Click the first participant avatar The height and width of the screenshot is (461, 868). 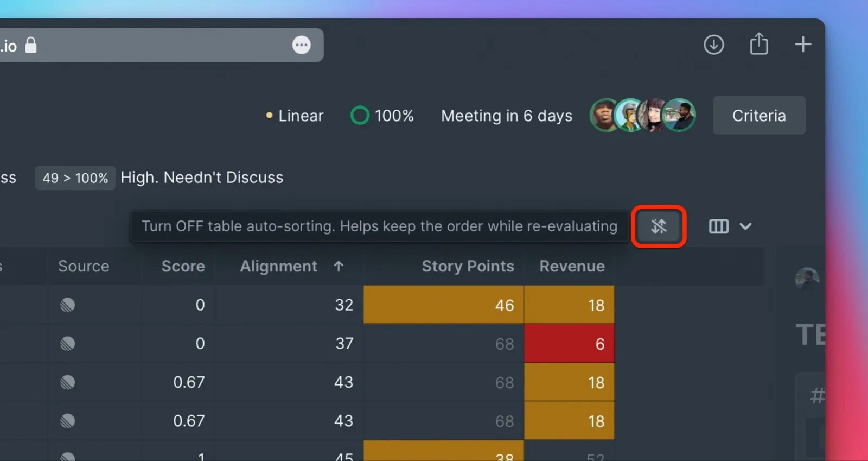(x=603, y=115)
